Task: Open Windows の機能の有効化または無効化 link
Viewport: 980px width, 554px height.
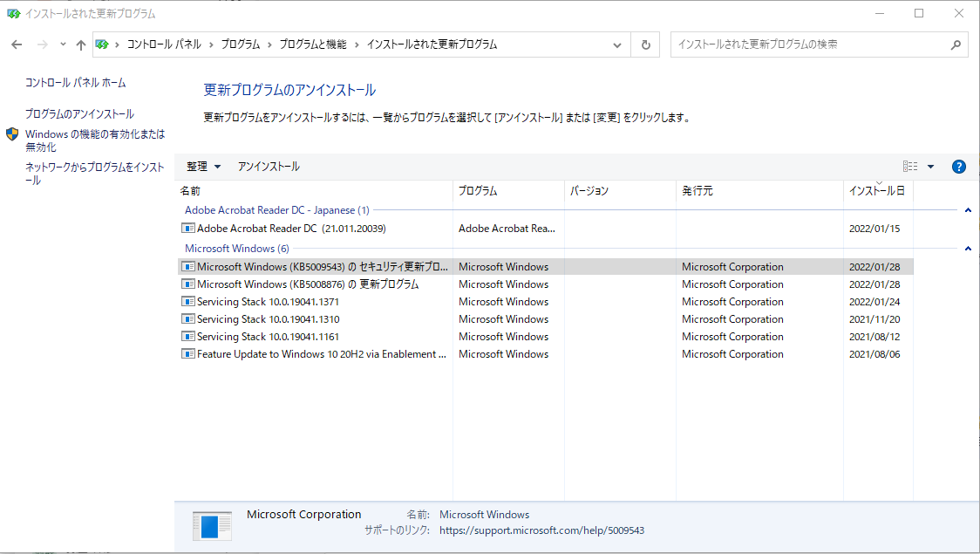Action: tap(95, 140)
